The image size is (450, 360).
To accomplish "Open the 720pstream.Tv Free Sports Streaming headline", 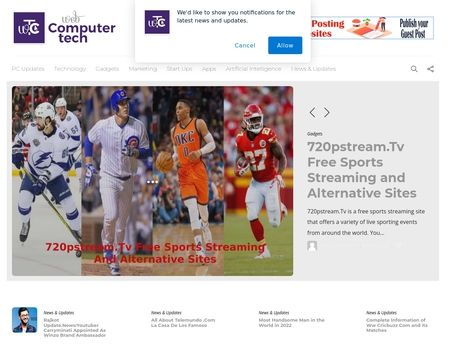I will (x=362, y=170).
